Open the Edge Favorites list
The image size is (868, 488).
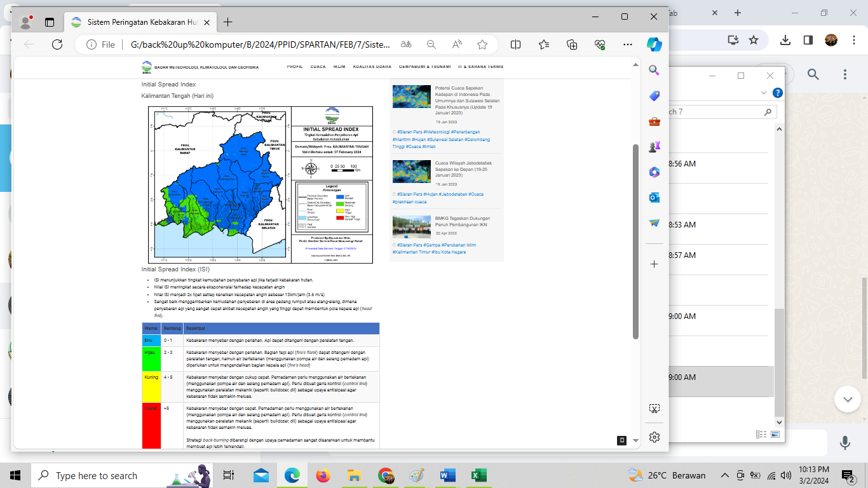tap(544, 44)
